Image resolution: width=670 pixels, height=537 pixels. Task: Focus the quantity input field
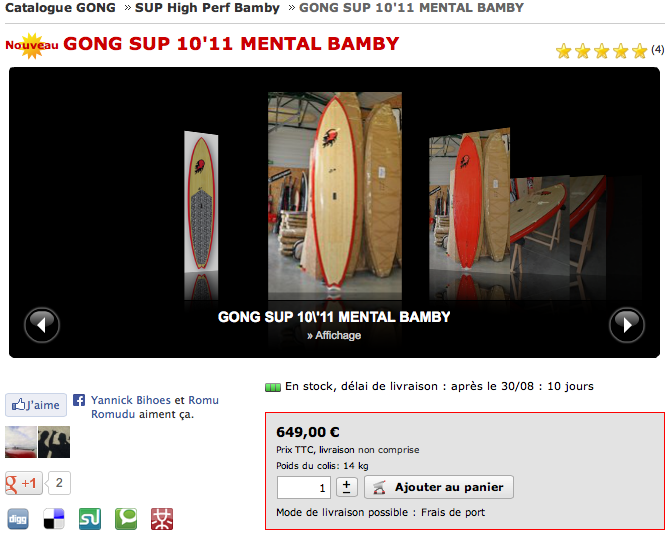pyautogui.click(x=304, y=487)
